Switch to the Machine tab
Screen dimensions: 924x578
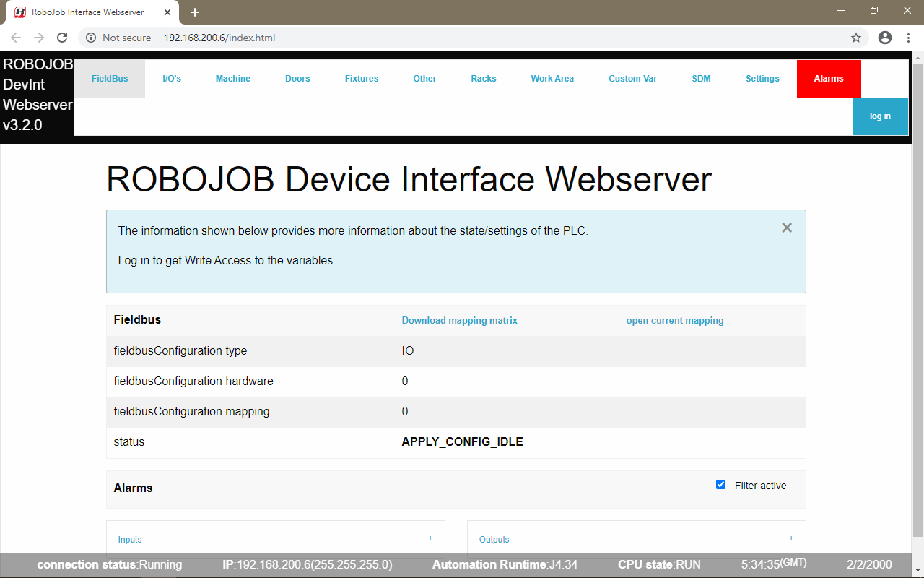coord(233,79)
